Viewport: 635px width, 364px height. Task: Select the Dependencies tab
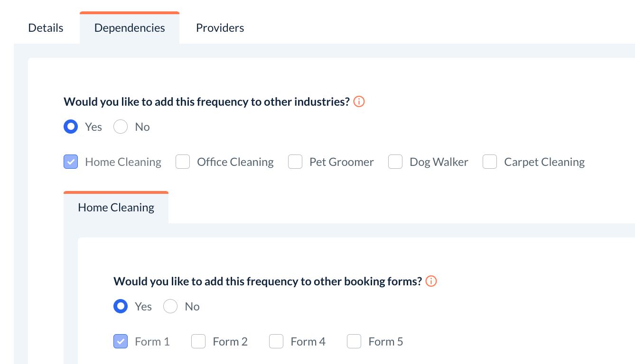click(x=130, y=28)
